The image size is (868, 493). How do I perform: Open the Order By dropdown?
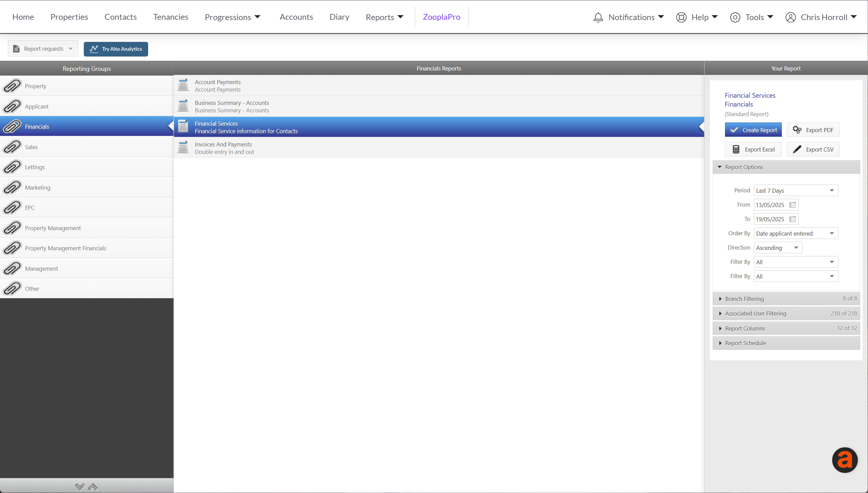click(796, 234)
